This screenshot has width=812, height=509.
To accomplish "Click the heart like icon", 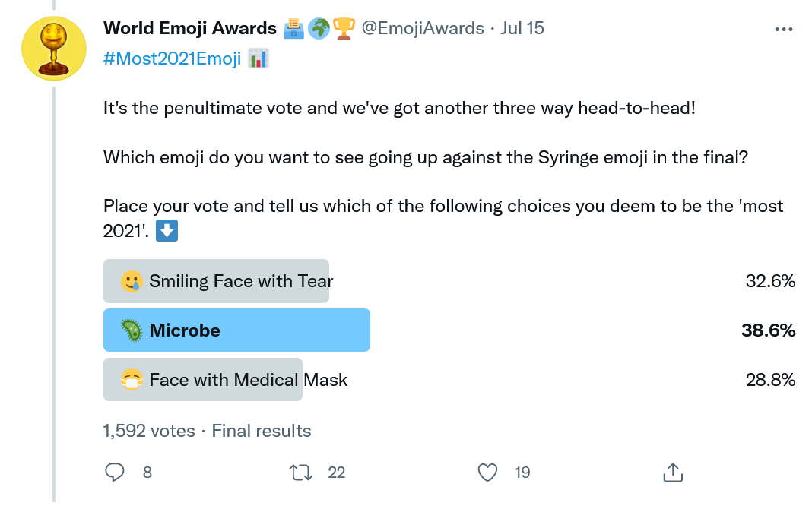I will [487, 473].
